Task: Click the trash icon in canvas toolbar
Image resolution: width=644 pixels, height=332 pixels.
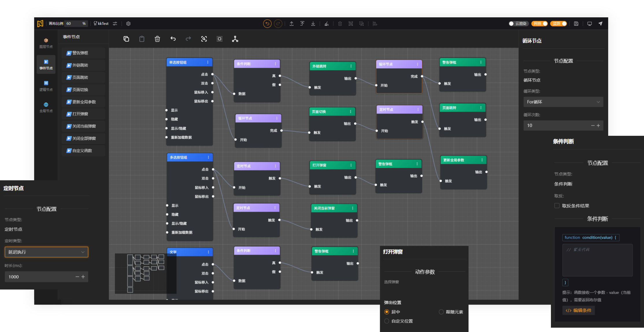Action: click(x=157, y=39)
